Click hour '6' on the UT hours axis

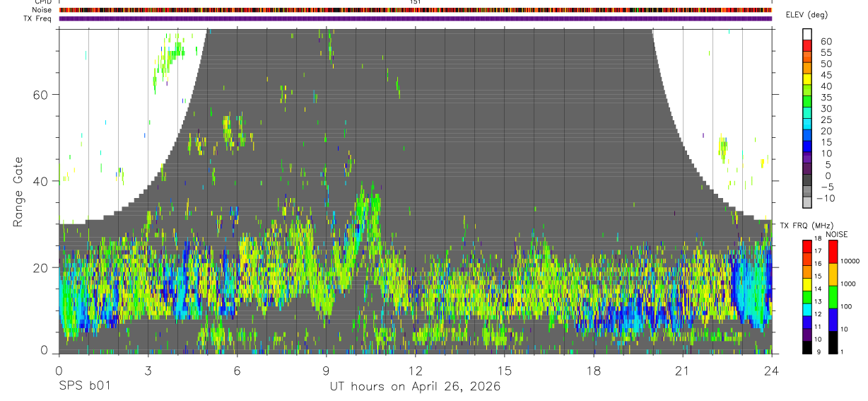click(x=237, y=371)
